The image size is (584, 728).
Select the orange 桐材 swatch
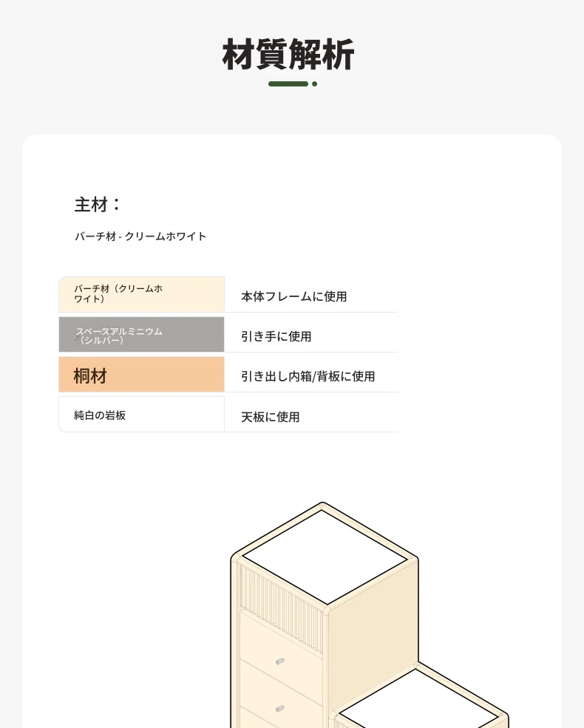click(x=142, y=375)
